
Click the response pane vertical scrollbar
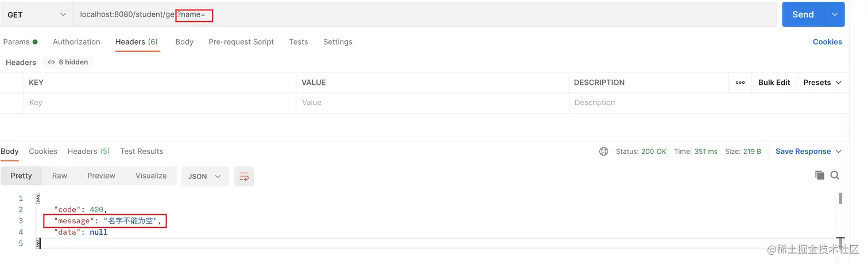pyautogui.click(x=840, y=199)
